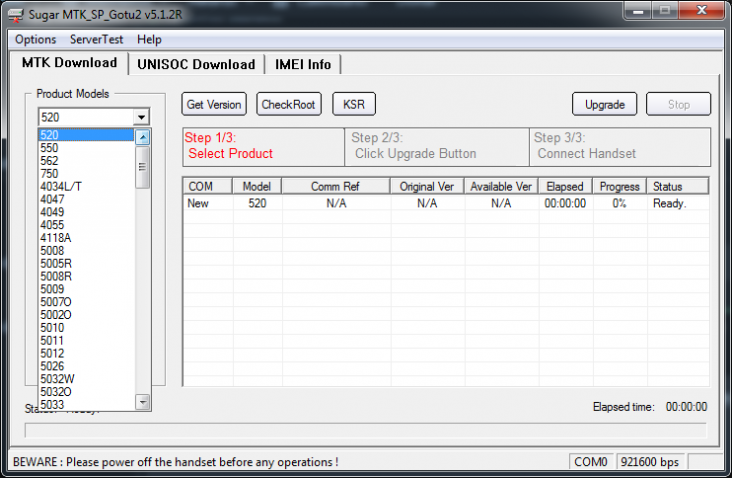Viewport: 732px width, 478px height.
Task: Select model 5011 in the list
Action: coord(86,340)
